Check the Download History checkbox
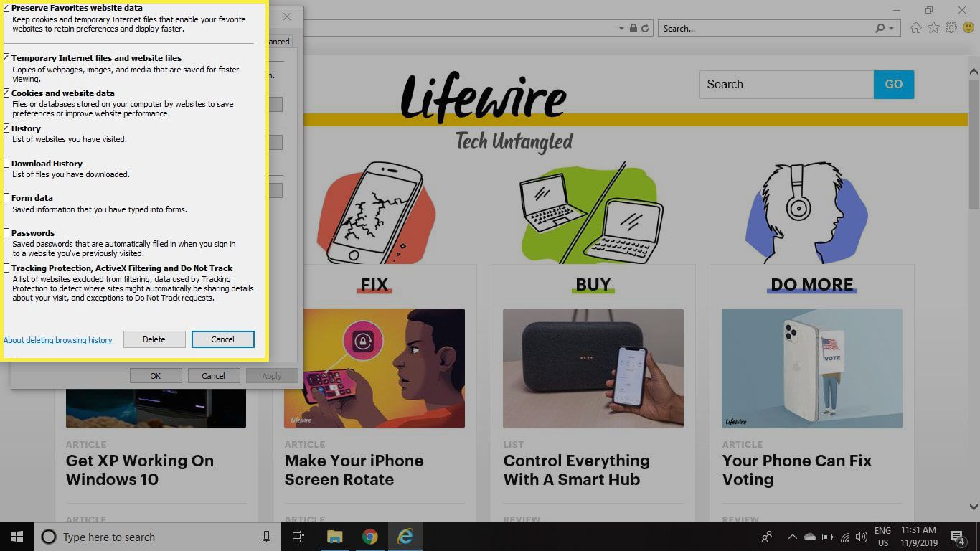This screenshot has width=980, height=551. tap(6, 164)
